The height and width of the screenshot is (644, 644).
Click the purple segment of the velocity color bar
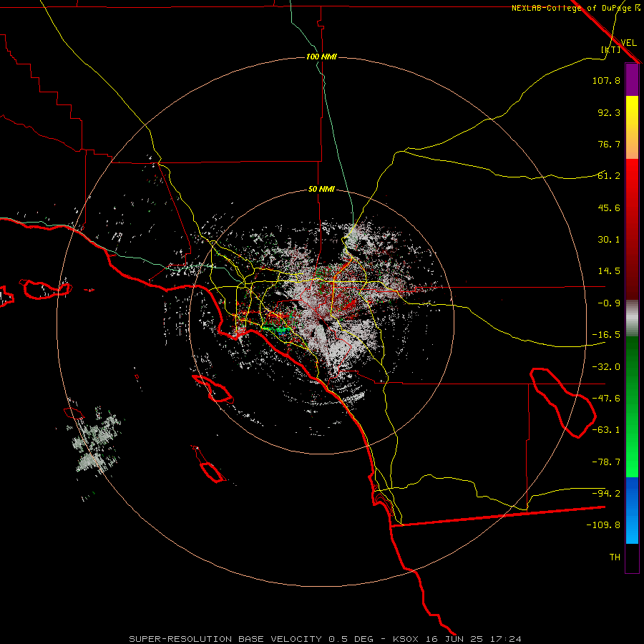[x=632, y=80]
